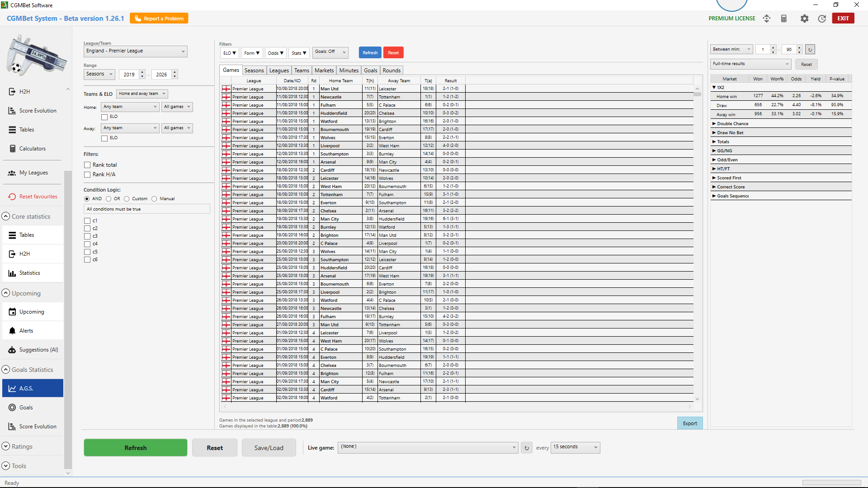Click the A.G.S. chart icon in sidebar

point(12,389)
